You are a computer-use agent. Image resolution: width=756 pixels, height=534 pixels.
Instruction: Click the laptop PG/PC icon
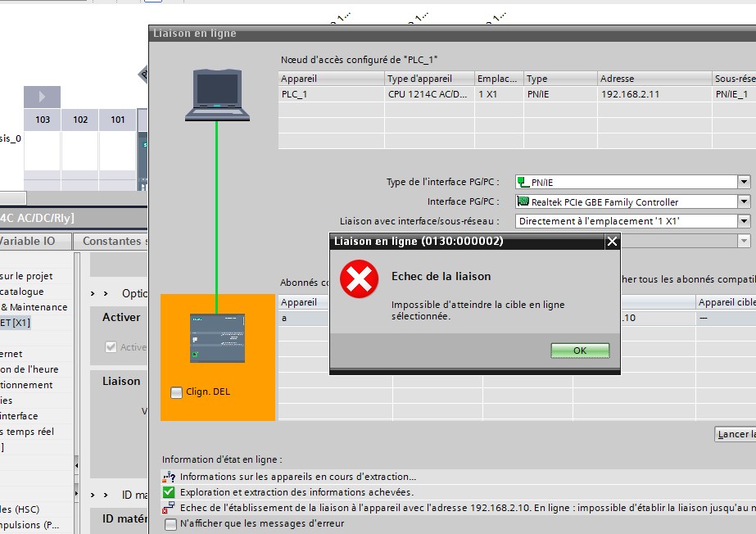pyautogui.click(x=217, y=95)
